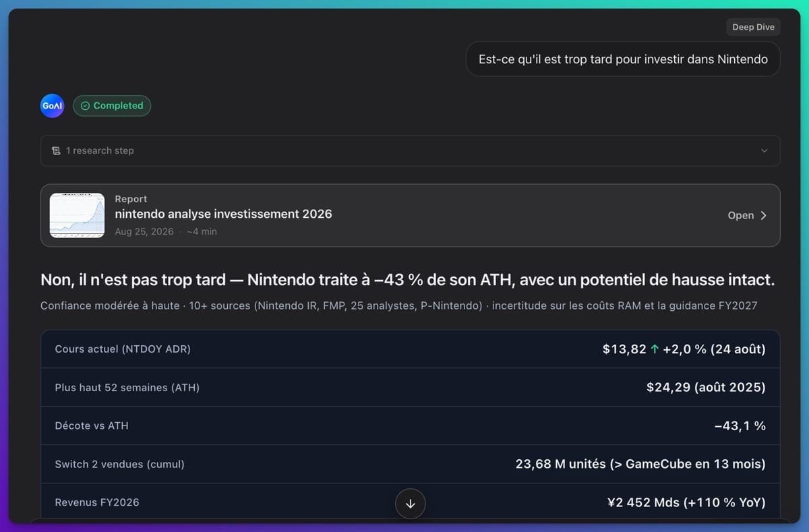This screenshot has height=532, width=809.
Task: Select the Décote vs ATH row
Action: [410, 426]
